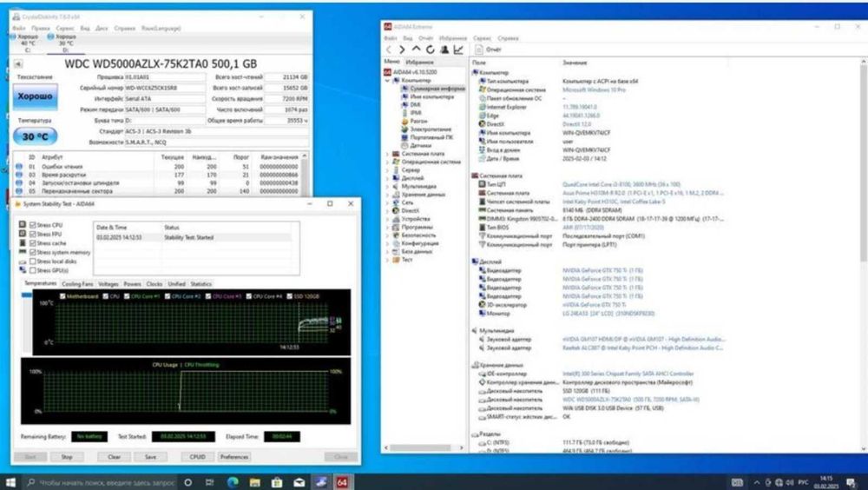Image resolution: width=868 pixels, height=490 pixels.
Task: Switch to the Voltages tab
Action: pyautogui.click(x=108, y=284)
